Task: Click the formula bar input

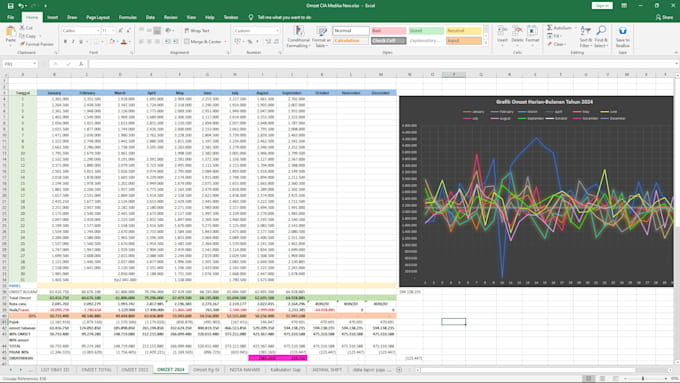Action: click(x=382, y=64)
